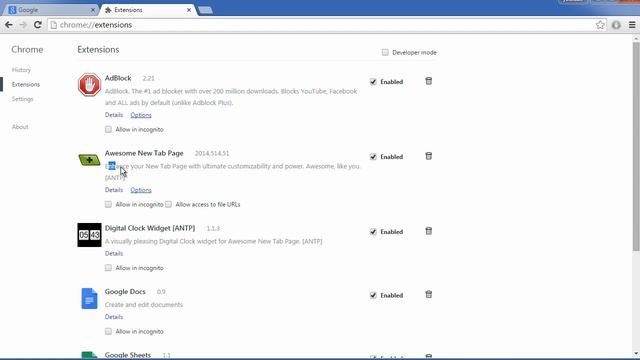The width and height of the screenshot is (640, 360).
Task: Open Settings in the Chrome sidebar
Action: tap(22, 99)
